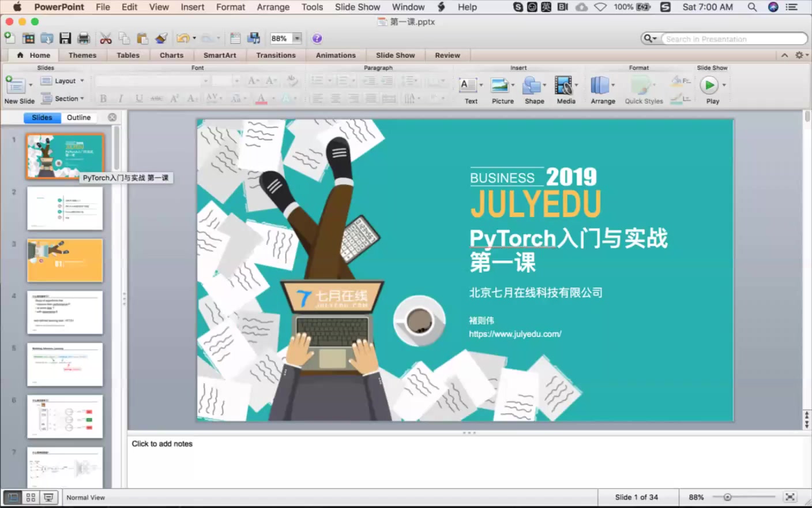
Task: Select the format painter brush icon
Action: click(161, 39)
